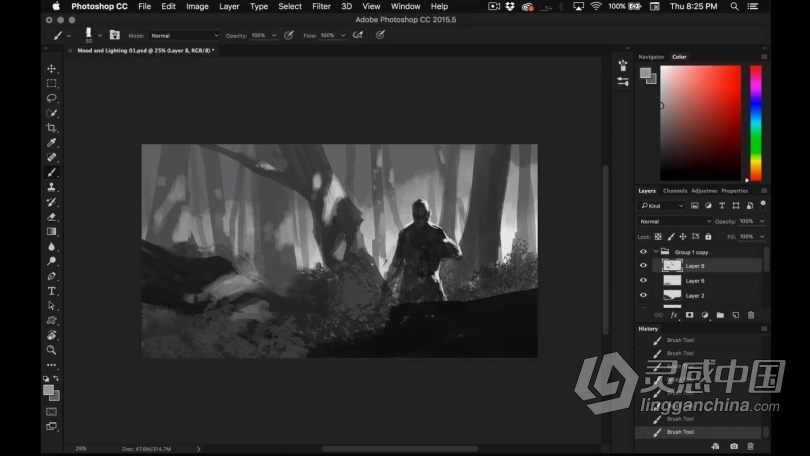The image size is (810, 456).
Task: Open the layer Fill dropdown
Action: (x=762, y=237)
